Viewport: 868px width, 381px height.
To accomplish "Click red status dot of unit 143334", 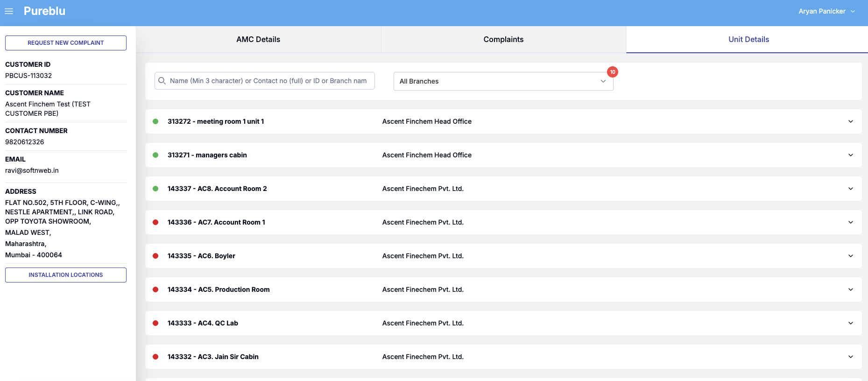I will (x=155, y=289).
